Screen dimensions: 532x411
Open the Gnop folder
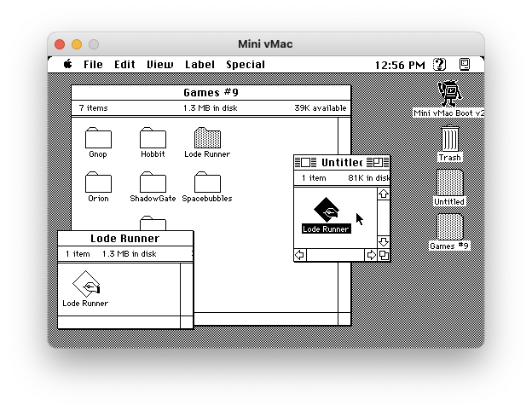(x=98, y=137)
